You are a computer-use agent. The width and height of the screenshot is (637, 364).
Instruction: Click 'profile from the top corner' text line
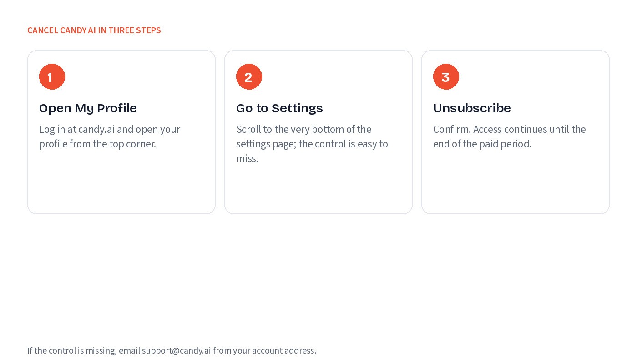coord(97,144)
